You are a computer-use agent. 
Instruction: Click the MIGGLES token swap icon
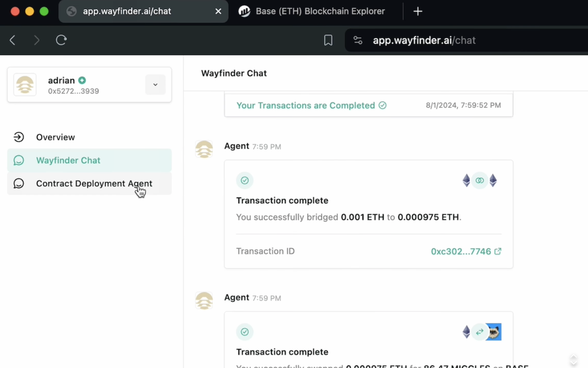[493, 331]
